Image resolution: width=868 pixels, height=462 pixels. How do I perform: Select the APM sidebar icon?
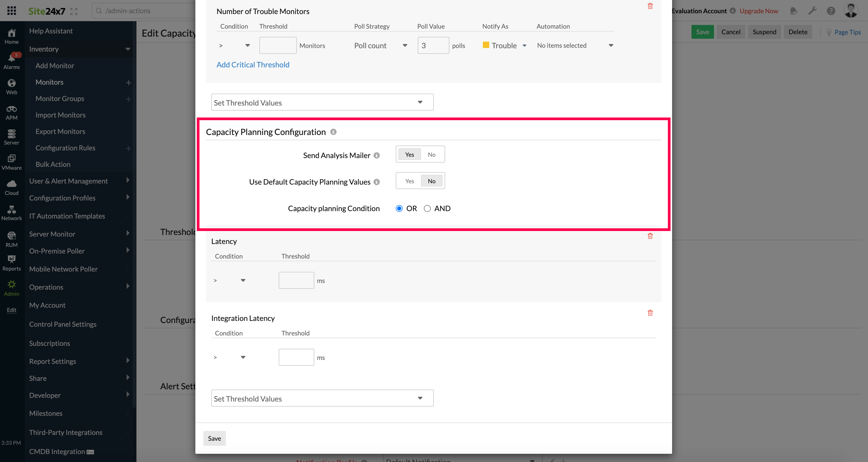pos(12,112)
